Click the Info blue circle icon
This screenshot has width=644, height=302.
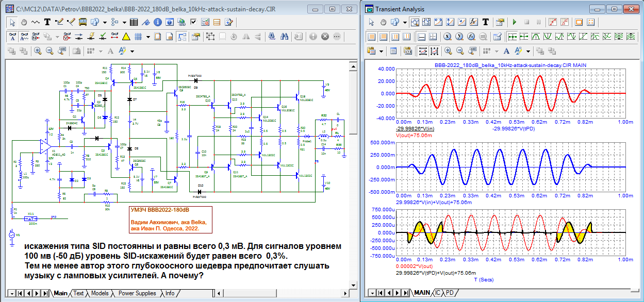(x=157, y=22)
